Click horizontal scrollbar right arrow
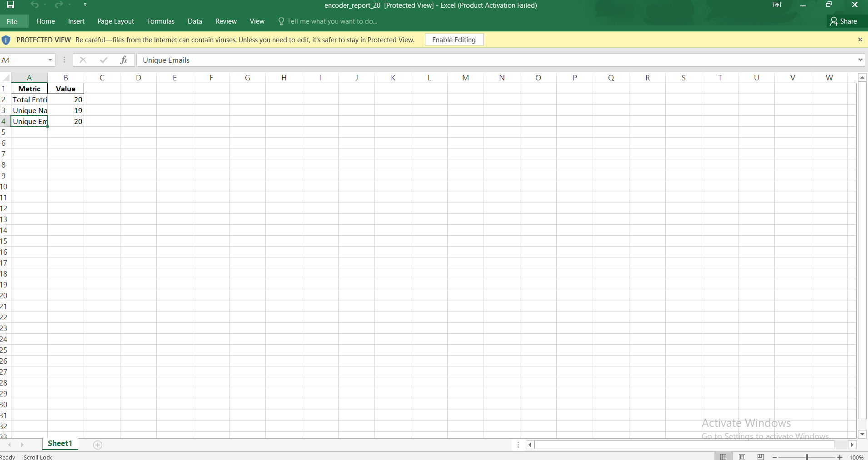Image resolution: width=868 pixels, height=460 pixels. [x=853, y=445]
